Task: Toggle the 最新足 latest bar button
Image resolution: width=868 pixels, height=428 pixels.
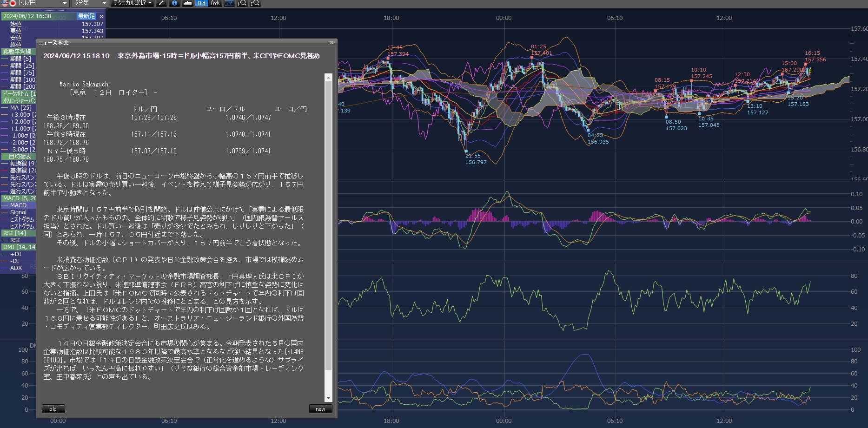Action: click(86, 16)
